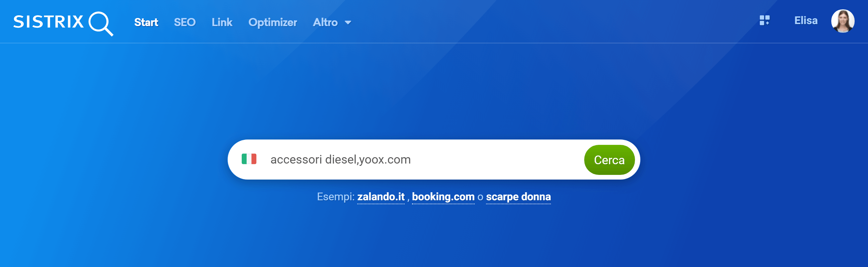Follow the scarpe donna example link
868x267 pixels.
tap(518, 197)
